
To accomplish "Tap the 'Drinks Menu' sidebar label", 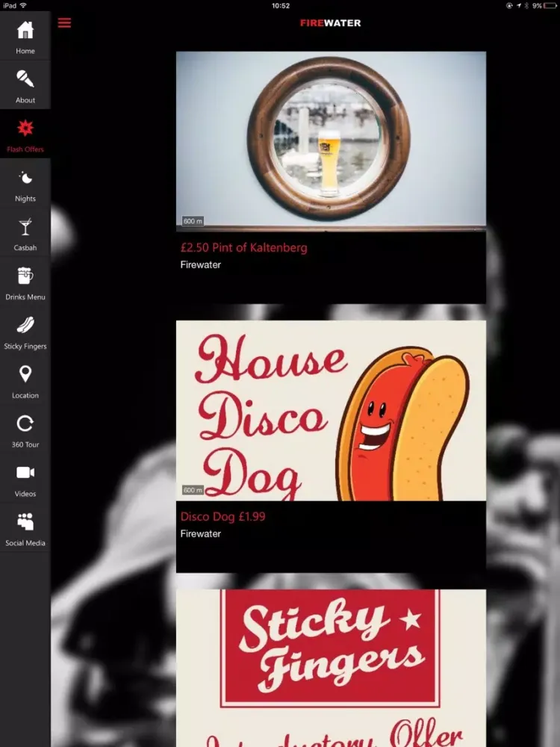I will pyautogui.click(x=25, y=297).
